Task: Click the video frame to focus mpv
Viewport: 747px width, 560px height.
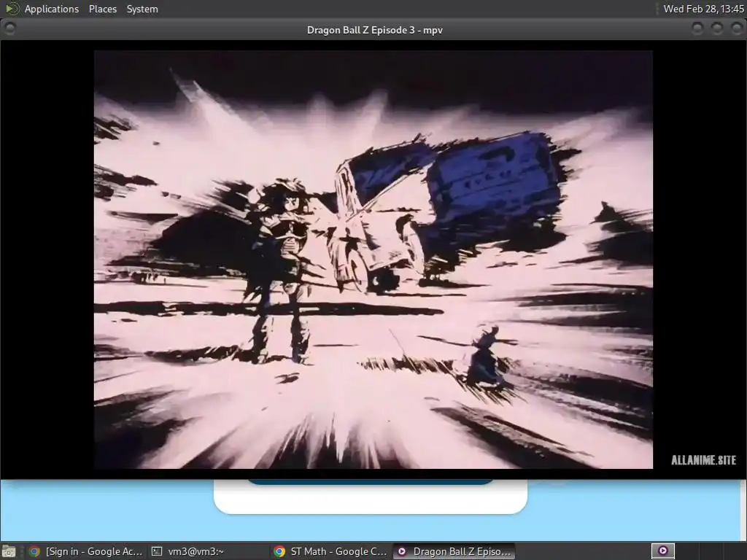Action: pyautogui.click(x=373, y=260)
